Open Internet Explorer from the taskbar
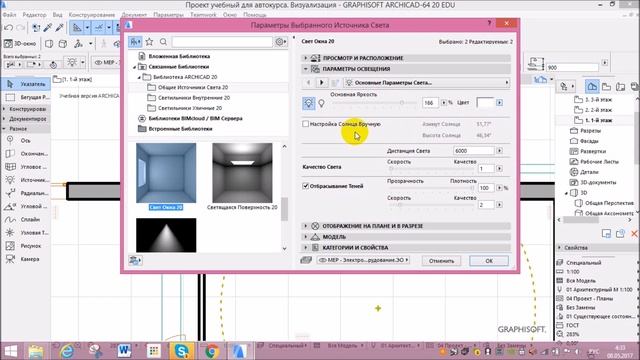The width and height of the screenshot is (640, 360). 67,351
